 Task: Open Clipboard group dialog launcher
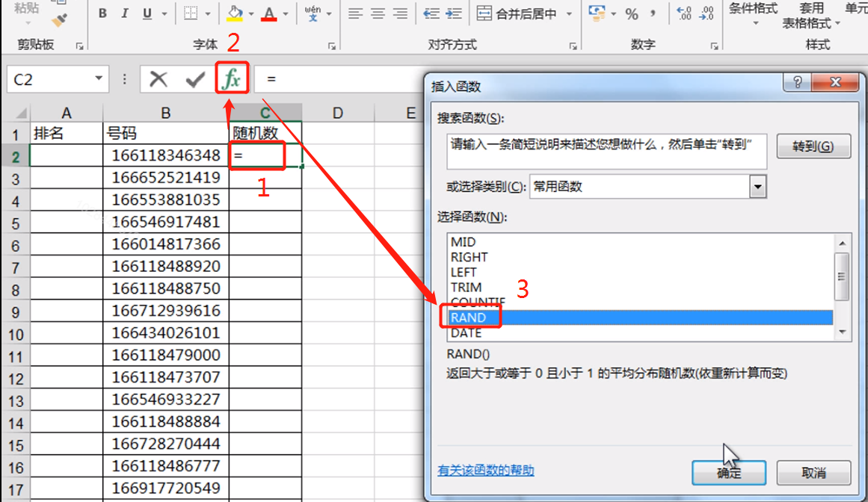point(80,47)
